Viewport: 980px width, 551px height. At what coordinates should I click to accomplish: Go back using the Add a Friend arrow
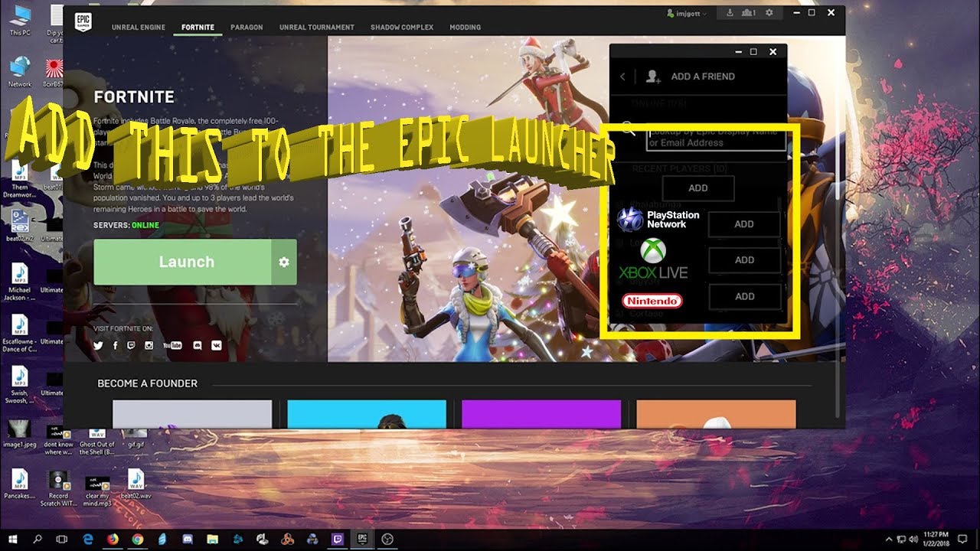pyautogui.click(x=622, y=77)
